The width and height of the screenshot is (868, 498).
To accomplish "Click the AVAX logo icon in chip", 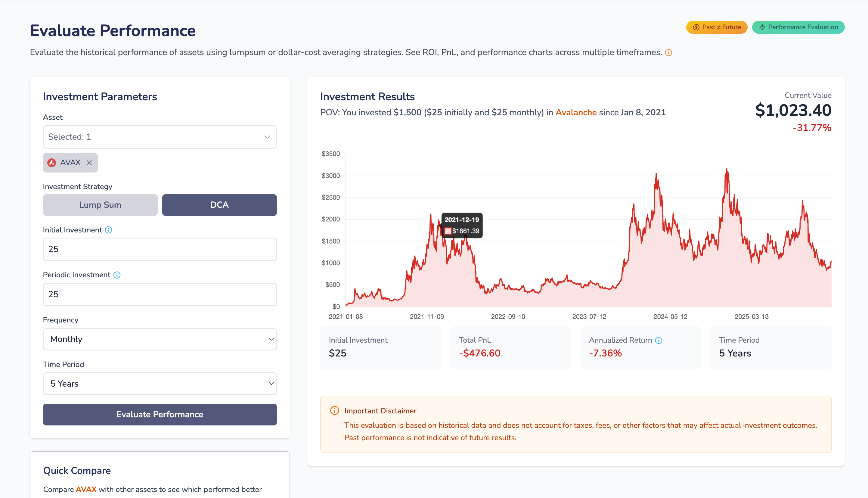I will 52,163.
